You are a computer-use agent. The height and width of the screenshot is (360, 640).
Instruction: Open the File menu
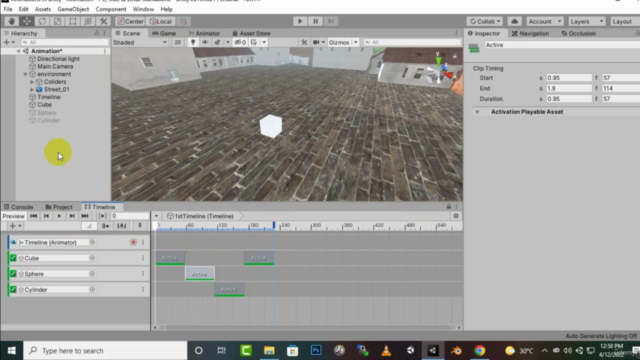[x=8, y=9]
